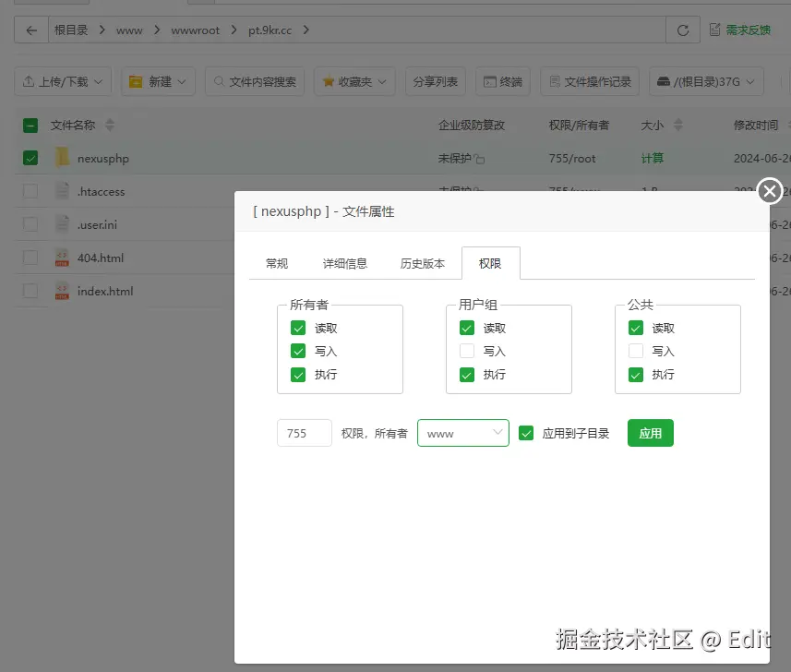The image size is (791, 672).
Task: Close the 文件属性 dialog
Action: point(770,191)
